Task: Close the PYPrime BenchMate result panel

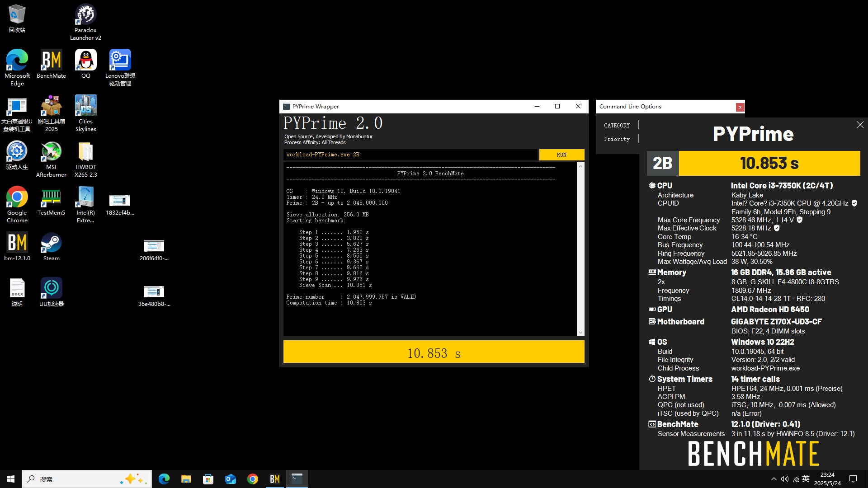Action: point(860,125)
